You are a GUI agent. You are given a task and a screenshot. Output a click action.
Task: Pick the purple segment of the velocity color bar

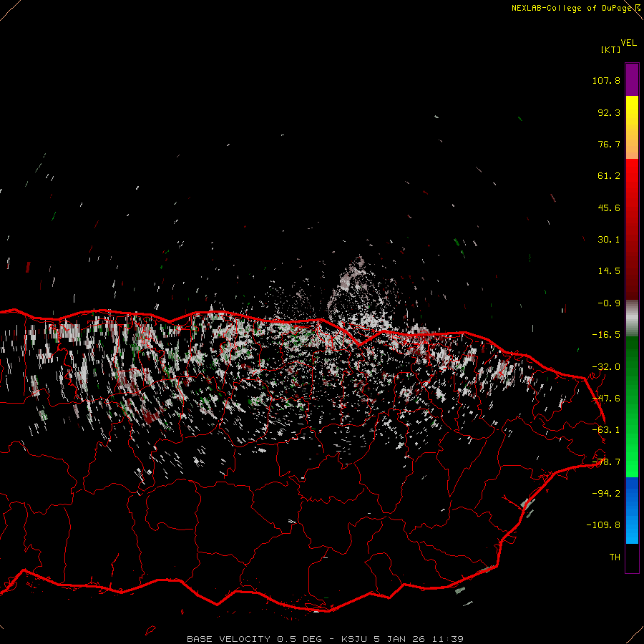click(x=632, y=79)
